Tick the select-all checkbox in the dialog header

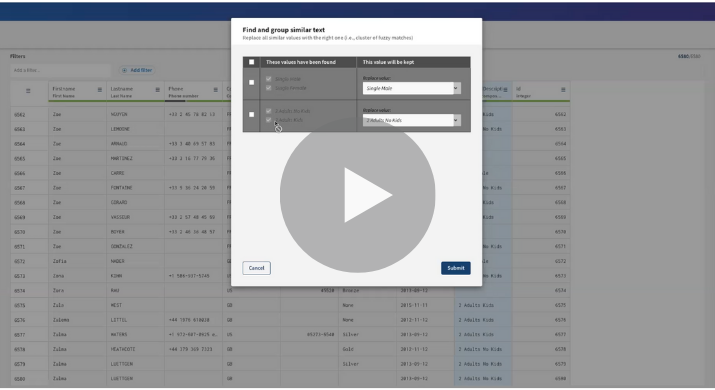click(x=251, y=62)
